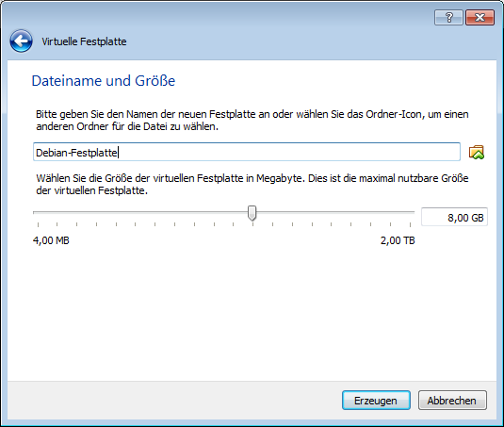Create the disk with Erzeugen button
The image size is (504, 427).
376,401
